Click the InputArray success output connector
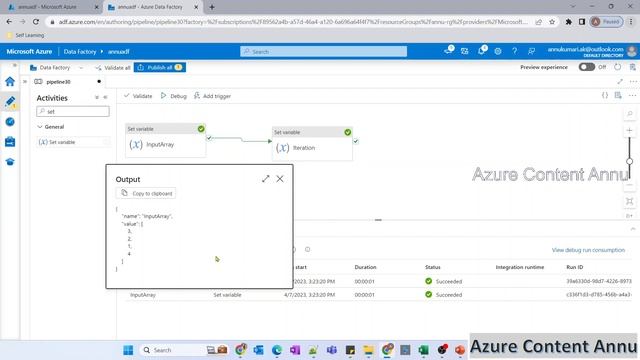The image size is (640, 360). [x=209, y=138]
